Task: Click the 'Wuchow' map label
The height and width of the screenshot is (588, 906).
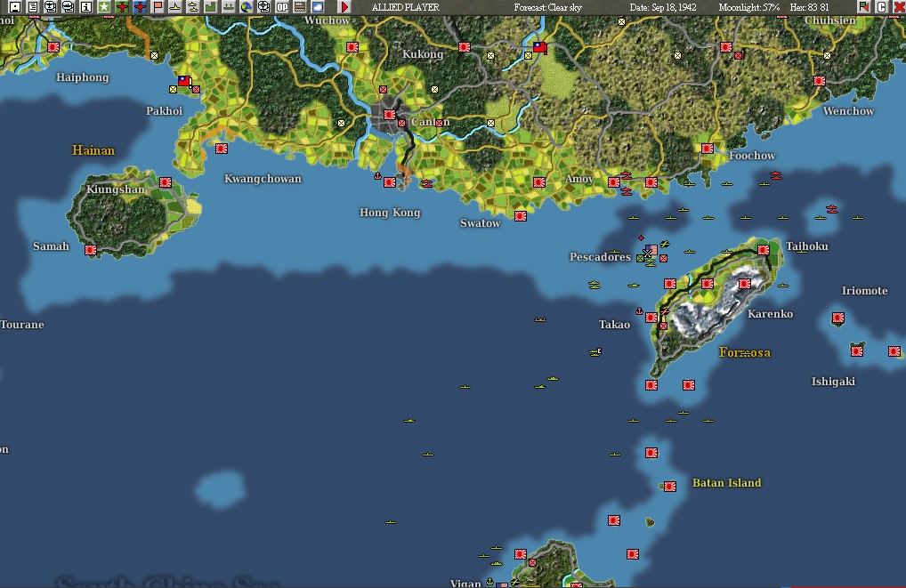Action: tap(327, 20)
